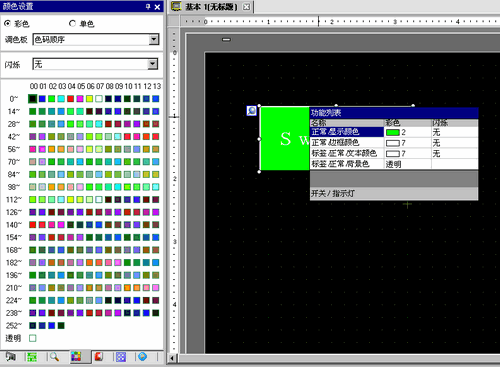Open the magnifier search panel tab icon
Screen dimensions: 500x367
[x=54, y=357]
